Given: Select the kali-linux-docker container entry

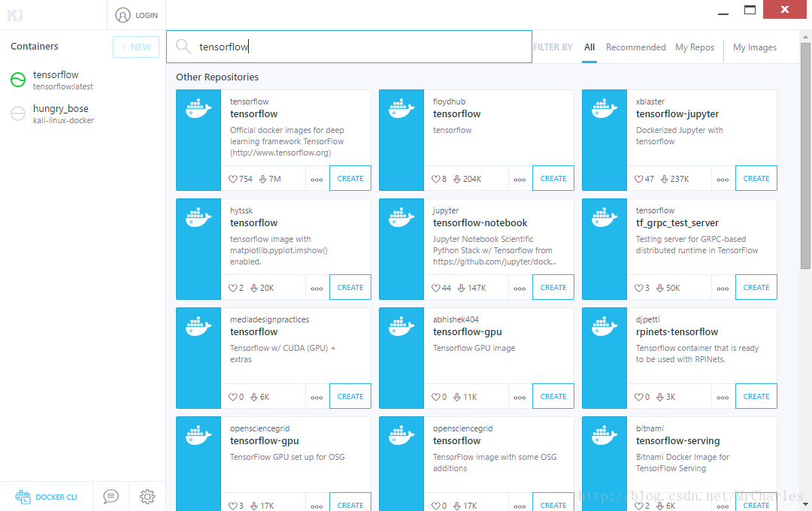Looking at the screenshot, I should pos(83,114).
